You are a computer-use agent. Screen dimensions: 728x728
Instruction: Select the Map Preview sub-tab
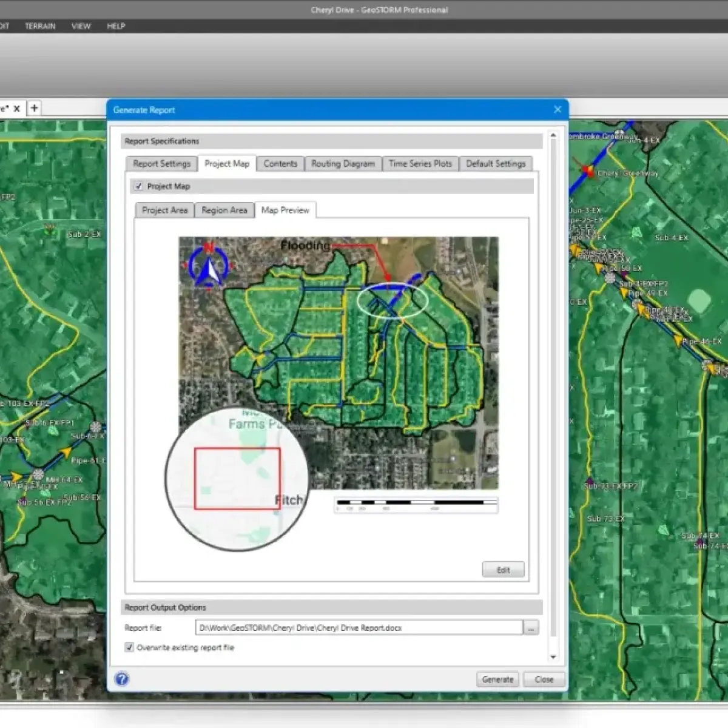285,210
